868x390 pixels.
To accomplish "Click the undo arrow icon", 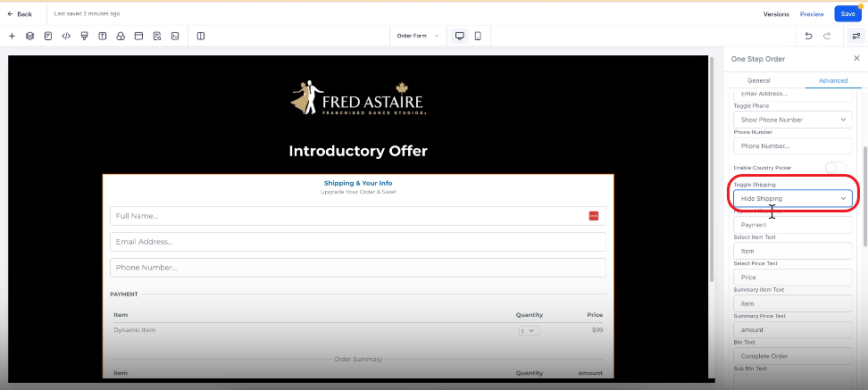I will pos(809,36).
